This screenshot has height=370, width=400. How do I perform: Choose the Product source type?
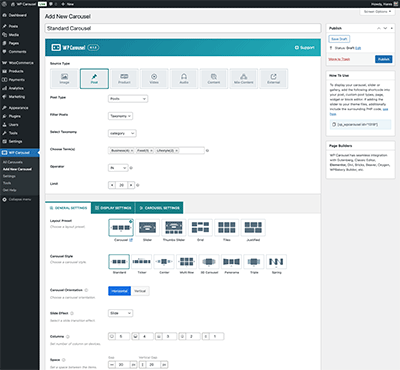[x=124, y=79]
